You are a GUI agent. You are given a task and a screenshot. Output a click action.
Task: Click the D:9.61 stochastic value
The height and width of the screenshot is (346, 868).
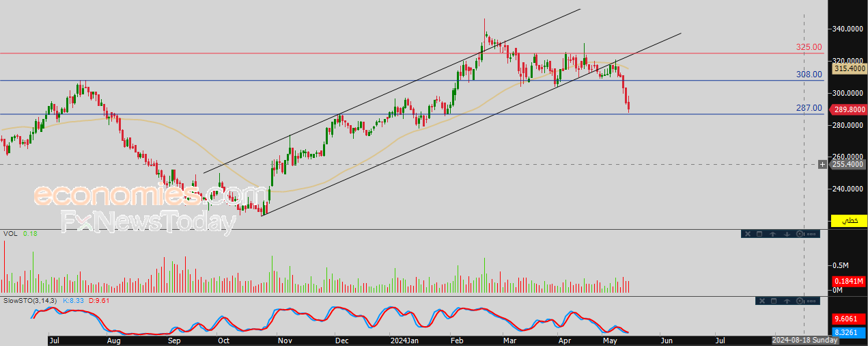point(98,301)
